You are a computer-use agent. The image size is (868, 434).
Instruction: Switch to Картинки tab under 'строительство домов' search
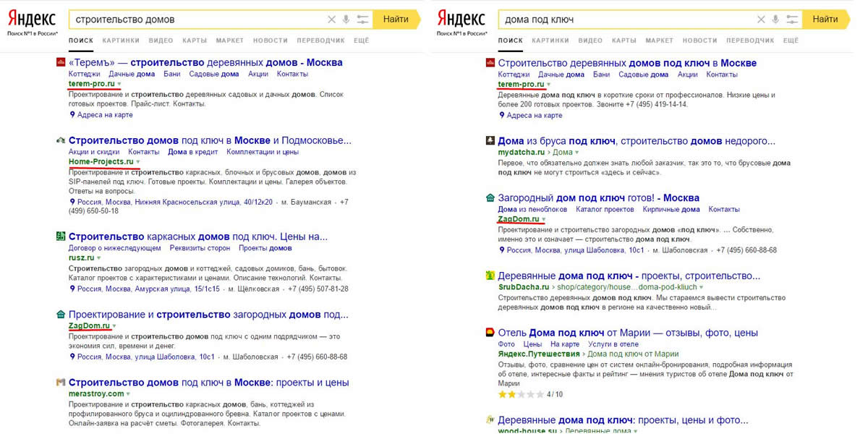(121, 41)
